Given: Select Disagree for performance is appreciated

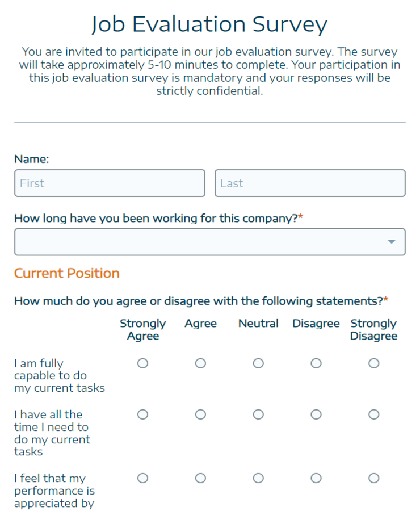Looking at the screenshot, I should coord(316,478).
